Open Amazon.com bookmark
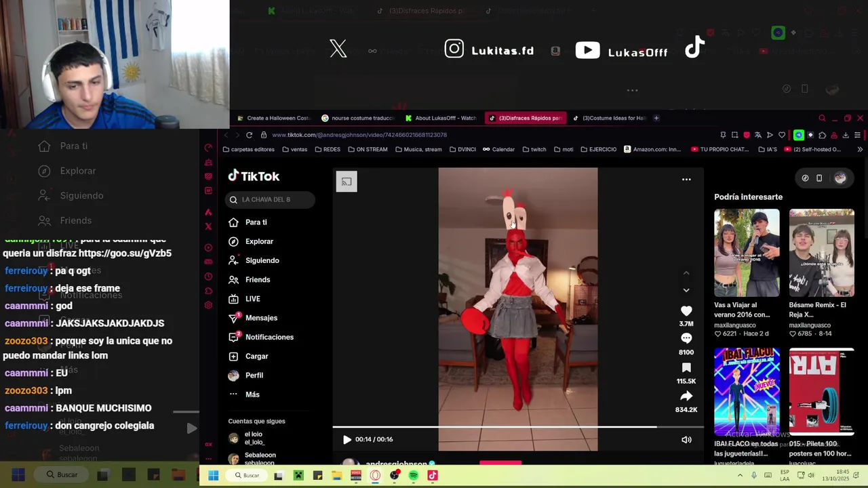The width and height of the screenshot is (868, 488). pyautogui.click(x=652, y=149)
